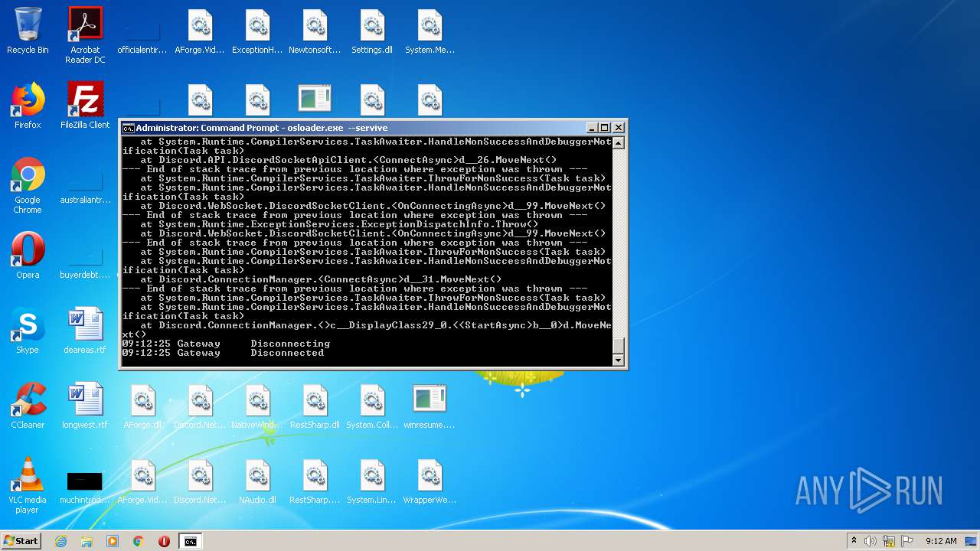Open Opera from the taskbar
The width and height of the screenshot is (980, 551).
click(164, 541)
